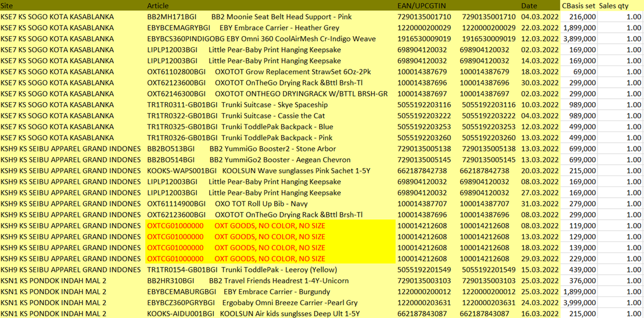The image size is (644, 318).
Task: Click the BB2 YummiGo Booster2 - Stone Arbor article
Action: pos(242,149)
